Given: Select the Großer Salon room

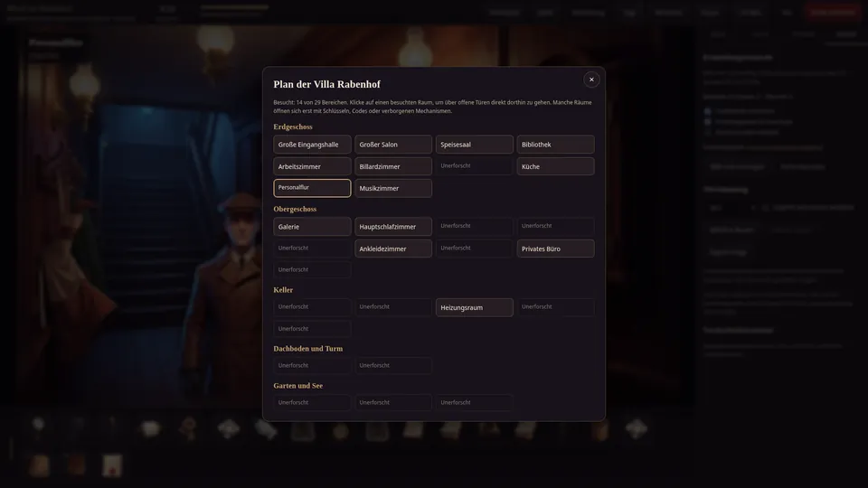Looking at the screenshot, I should pyautogui.click(x=393, y=145).
